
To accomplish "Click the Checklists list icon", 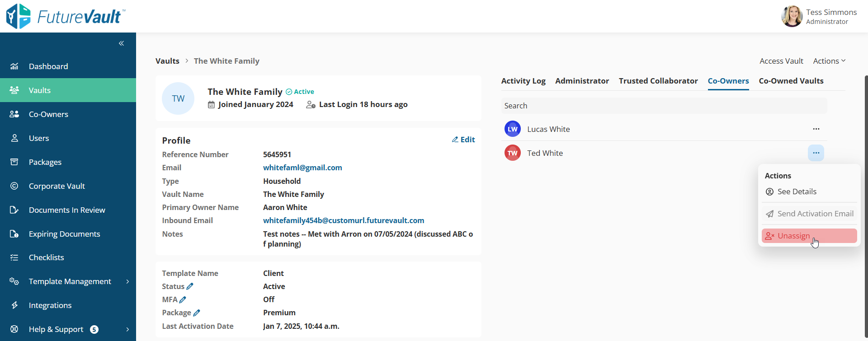I will pos(14,257).
